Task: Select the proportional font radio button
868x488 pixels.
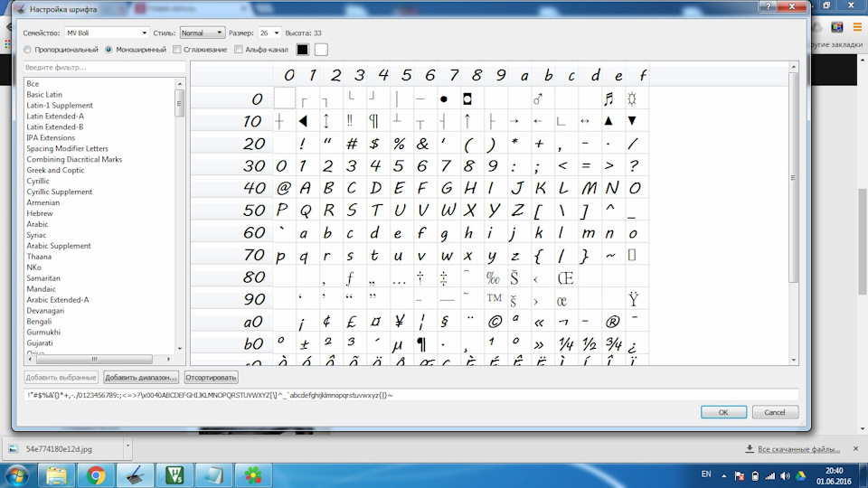Action: 27,50
